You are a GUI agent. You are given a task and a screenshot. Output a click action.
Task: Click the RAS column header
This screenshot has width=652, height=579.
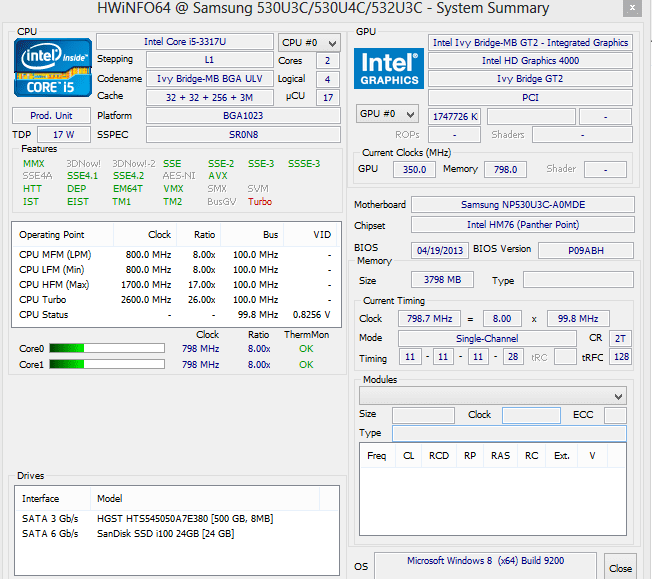(x=500, y=455)
